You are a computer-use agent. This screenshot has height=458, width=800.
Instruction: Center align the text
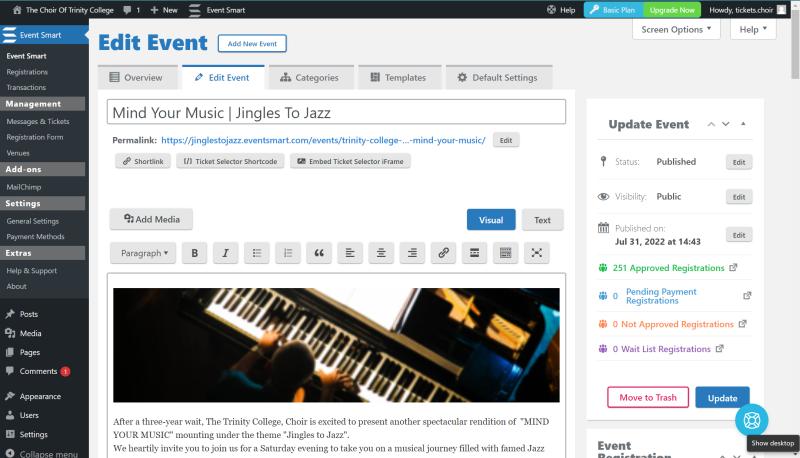tap(381, 253)
